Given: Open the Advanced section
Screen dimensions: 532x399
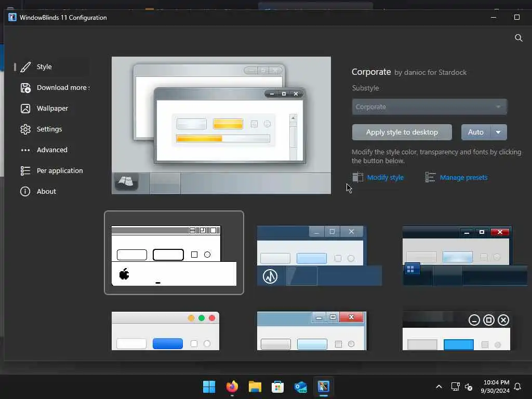Looking at the screenshot, I should point(51,150).
